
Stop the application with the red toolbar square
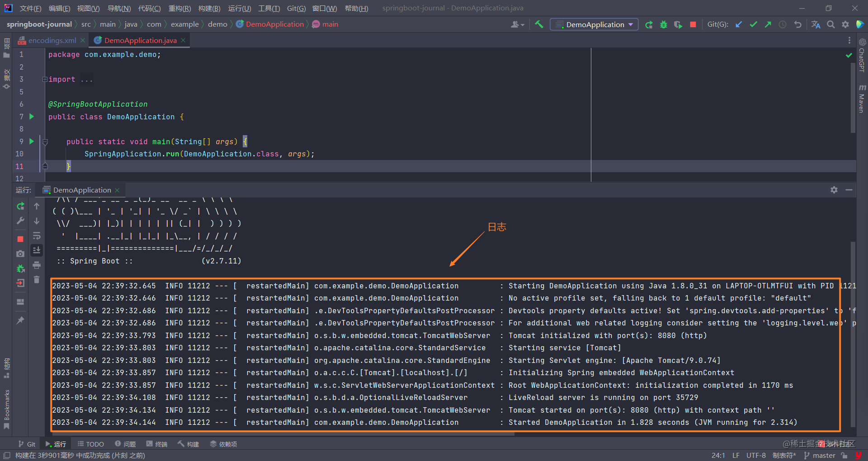[693, 24]
